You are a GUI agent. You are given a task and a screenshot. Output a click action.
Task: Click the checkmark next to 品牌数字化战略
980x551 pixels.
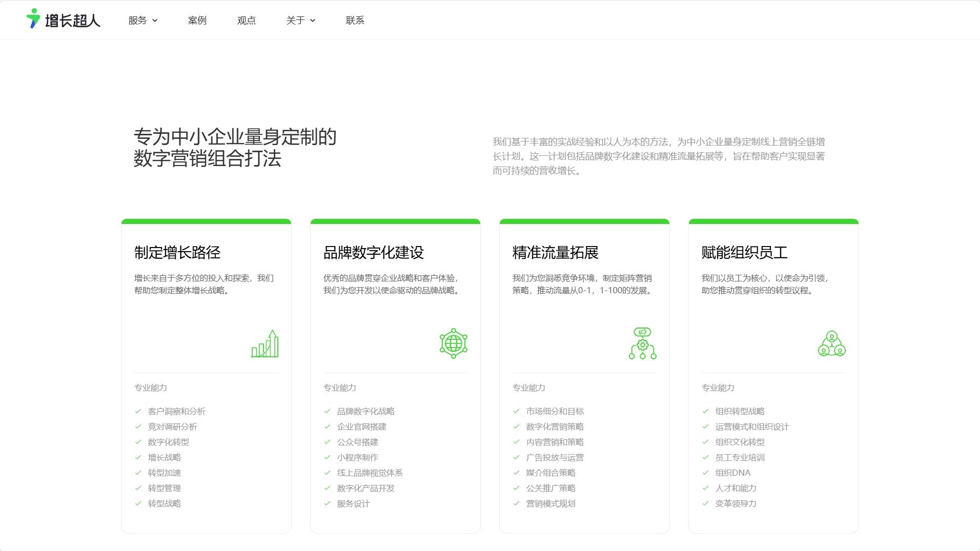[x=327, y=411]
